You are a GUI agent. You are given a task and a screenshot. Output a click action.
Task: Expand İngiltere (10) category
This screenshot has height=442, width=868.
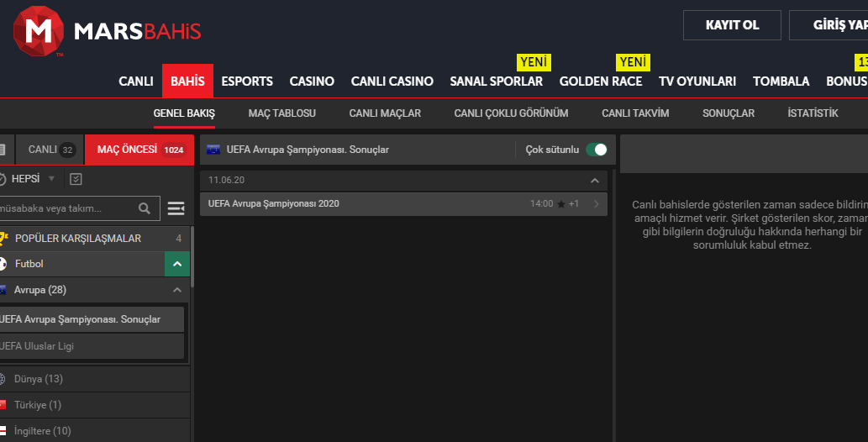coord(94,431)
